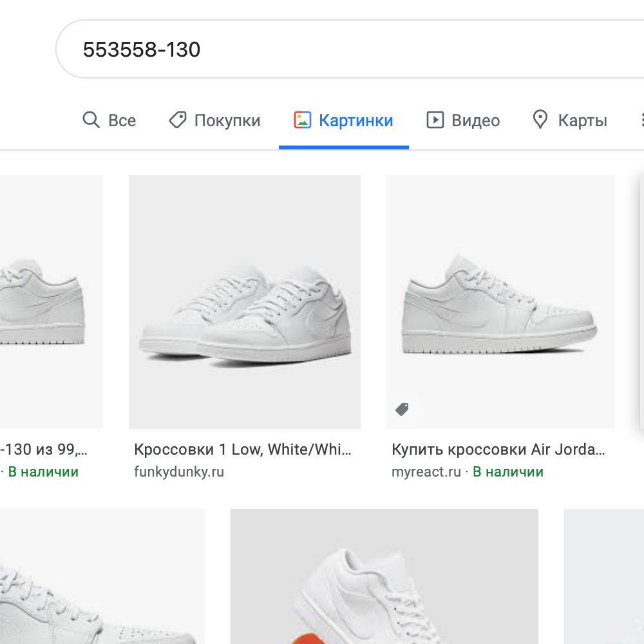The height and width of the screenshot is (644, 644).
Task: Select the Видео tab label
Action: click(475, 120)
